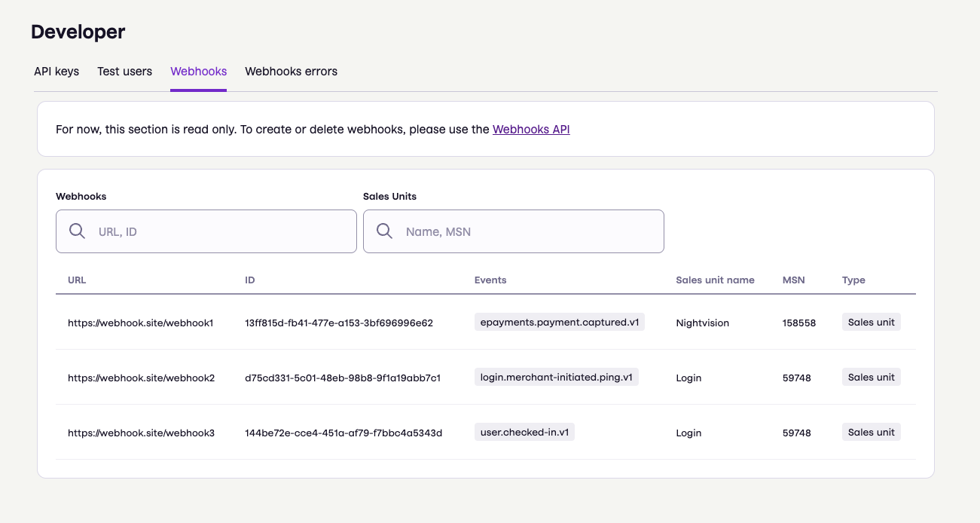This screenshot has width=980, height=523.
Task: Switch to the Webhooks errors tab
Action: coord(291,72)
